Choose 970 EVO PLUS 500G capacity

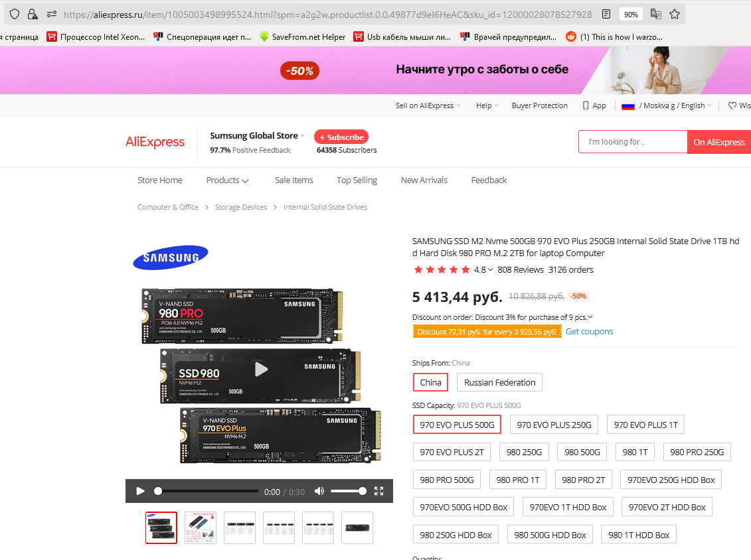pos(457,425)
